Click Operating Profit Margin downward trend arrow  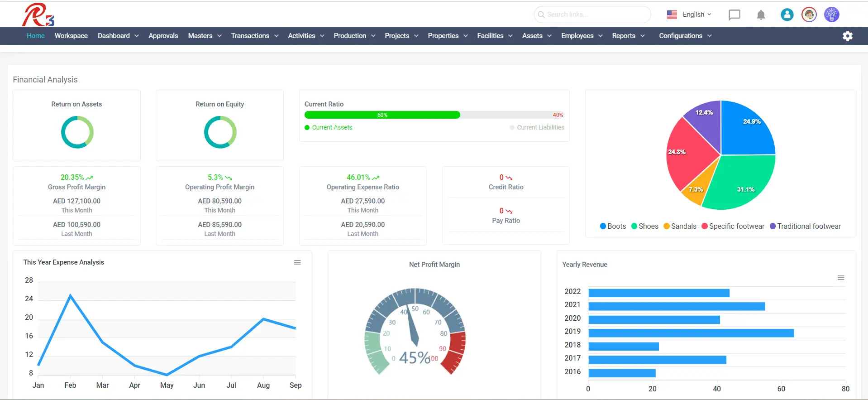point(228,178)
